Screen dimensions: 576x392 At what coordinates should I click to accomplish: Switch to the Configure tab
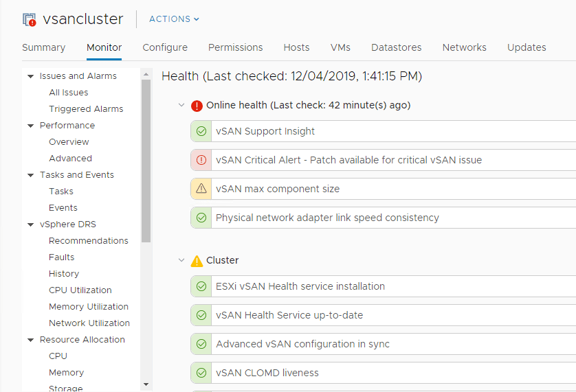click(x=165, y=47)
